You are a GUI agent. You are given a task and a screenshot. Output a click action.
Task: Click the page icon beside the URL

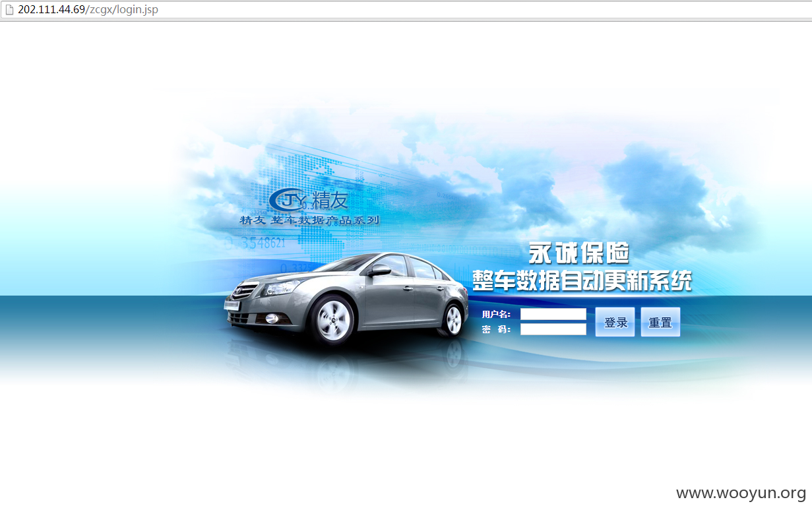[9, 10]
